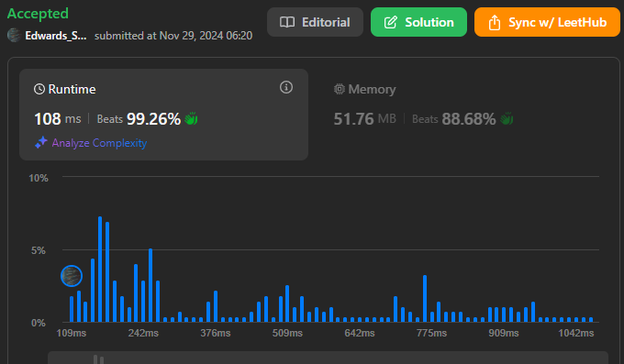
Task: Click the tall histogram bar above 775ms
Action: (425, 298)
